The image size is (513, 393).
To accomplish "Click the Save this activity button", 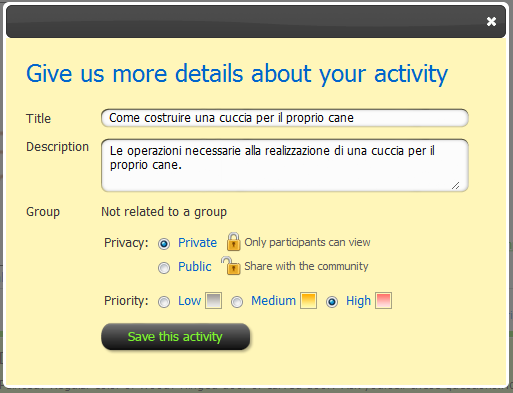I will click(175, 336).
